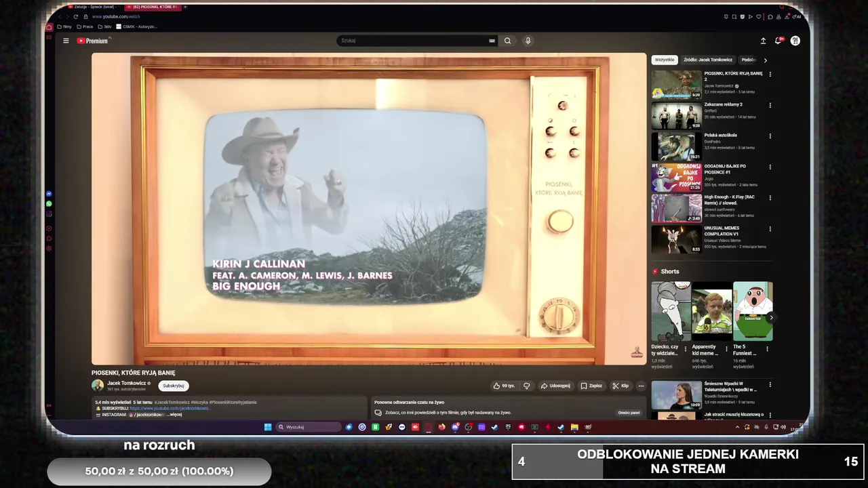Open 'PIOSENKI, KTÓRE RYJĄ BANIĘ 2' thumbnail
This screenshot has height=488, width=868.
pos(677,85)
